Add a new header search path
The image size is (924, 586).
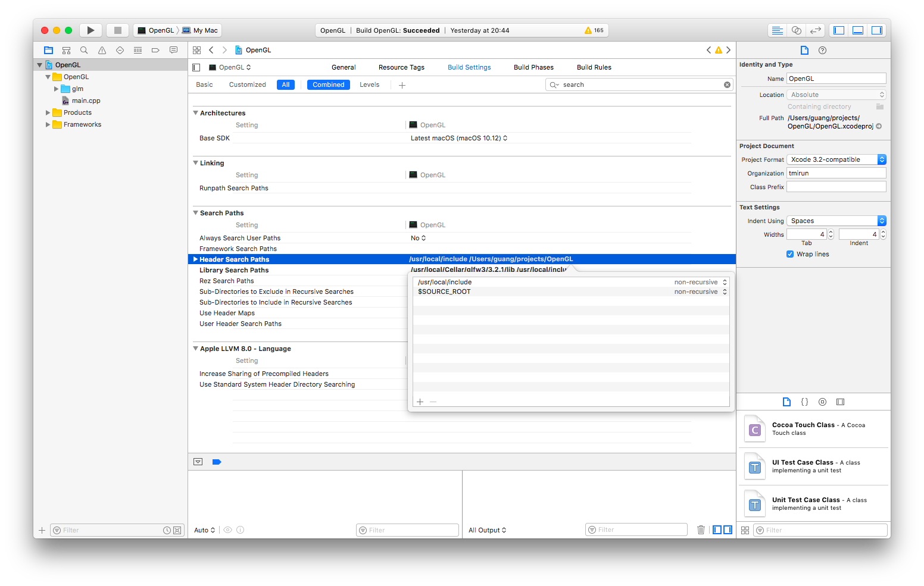pos(420,402)
